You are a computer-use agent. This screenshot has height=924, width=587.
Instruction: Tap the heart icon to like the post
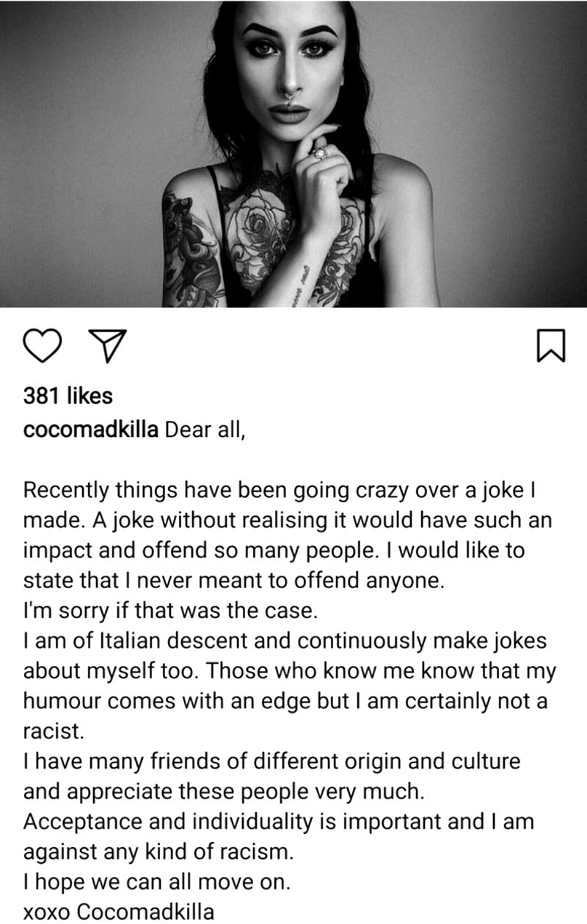point(43,345)
